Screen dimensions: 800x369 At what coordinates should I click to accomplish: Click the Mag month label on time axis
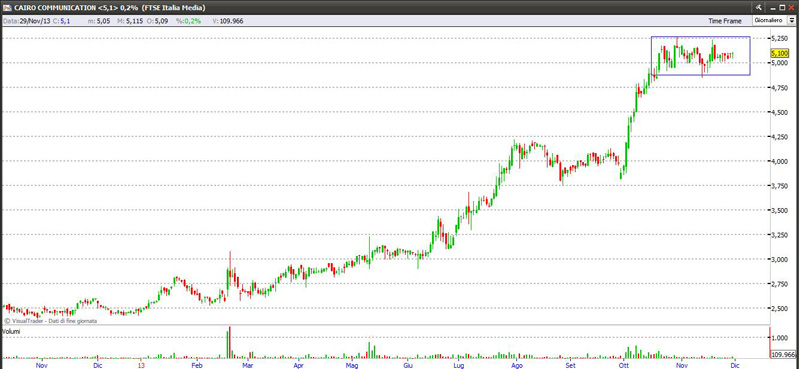point(351,365)
